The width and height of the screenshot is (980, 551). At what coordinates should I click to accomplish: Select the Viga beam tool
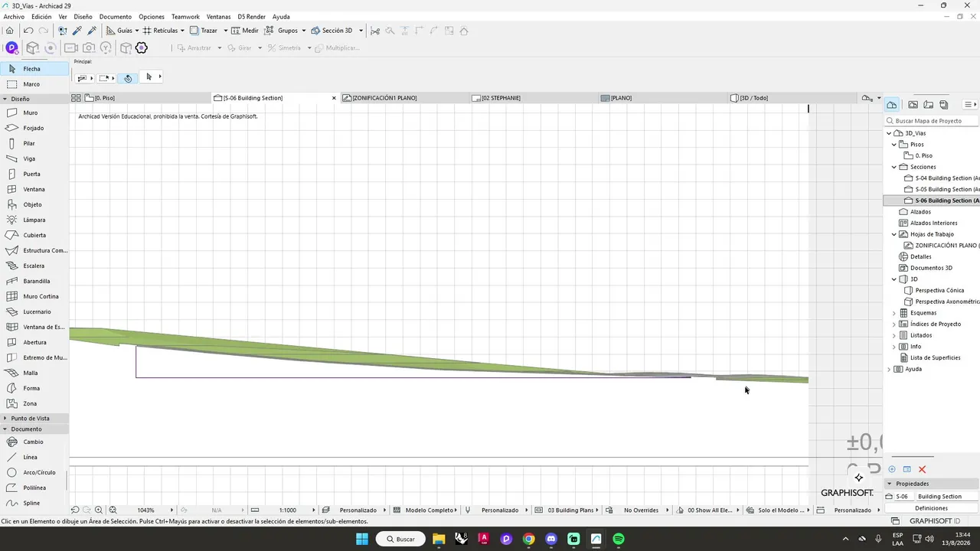[x=34, y=158]
